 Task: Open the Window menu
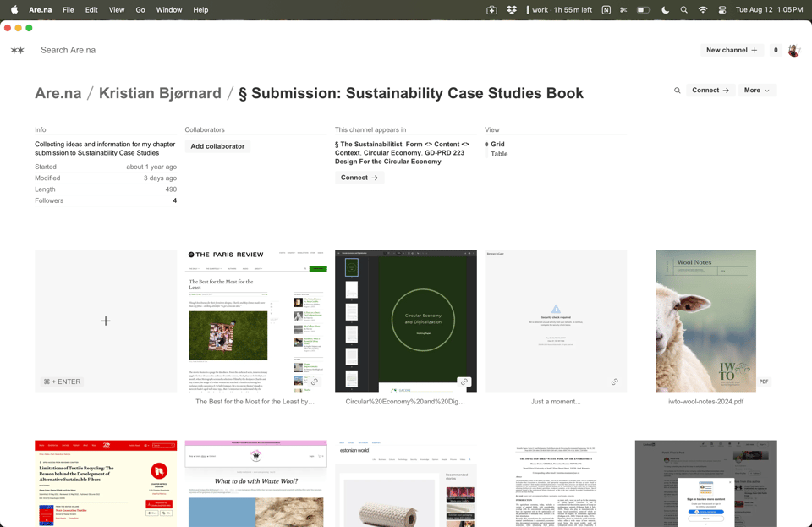coord(169,10)
